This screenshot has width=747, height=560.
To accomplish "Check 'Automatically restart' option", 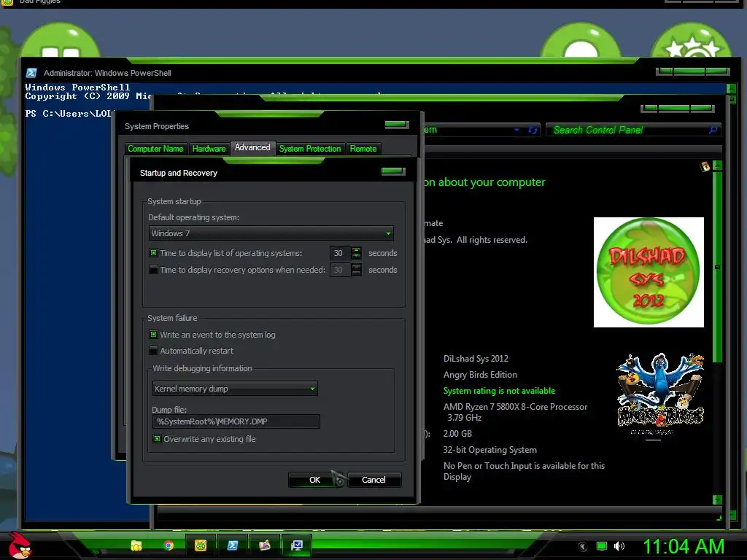I will (x=153, y=351).
